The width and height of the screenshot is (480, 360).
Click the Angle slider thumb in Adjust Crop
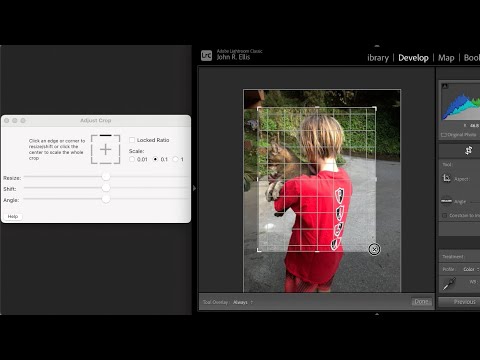[106, 199]
